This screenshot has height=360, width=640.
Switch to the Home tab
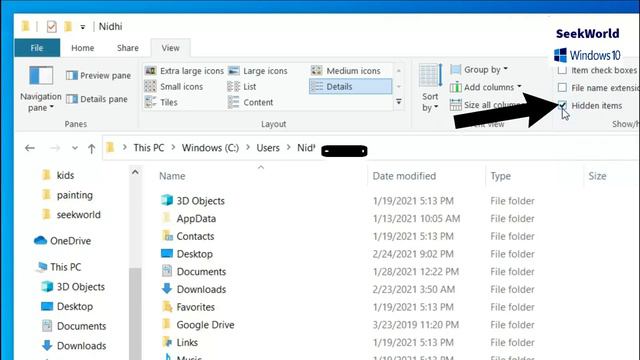click(83, 48)
